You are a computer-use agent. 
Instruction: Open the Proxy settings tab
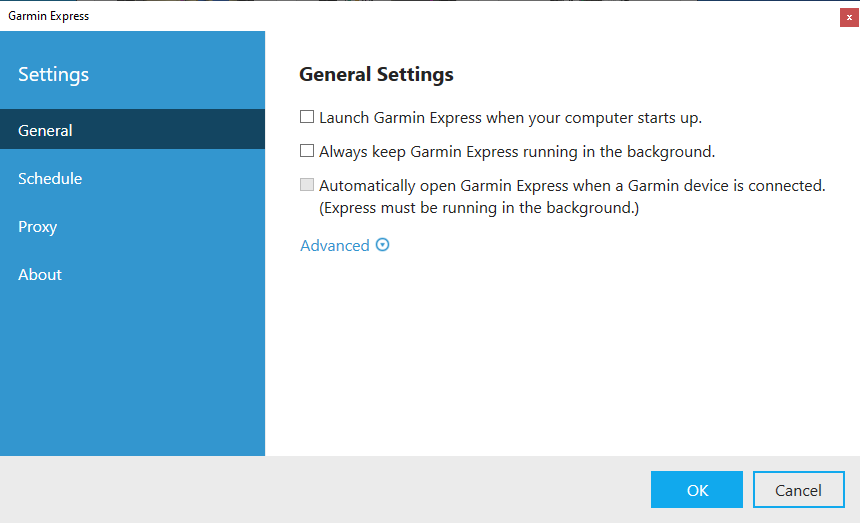pos(132,226)
